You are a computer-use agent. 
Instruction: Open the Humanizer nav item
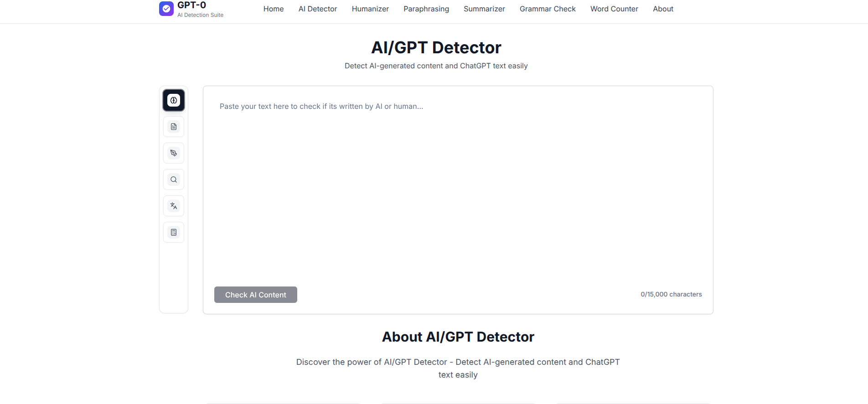click(370, 9)
